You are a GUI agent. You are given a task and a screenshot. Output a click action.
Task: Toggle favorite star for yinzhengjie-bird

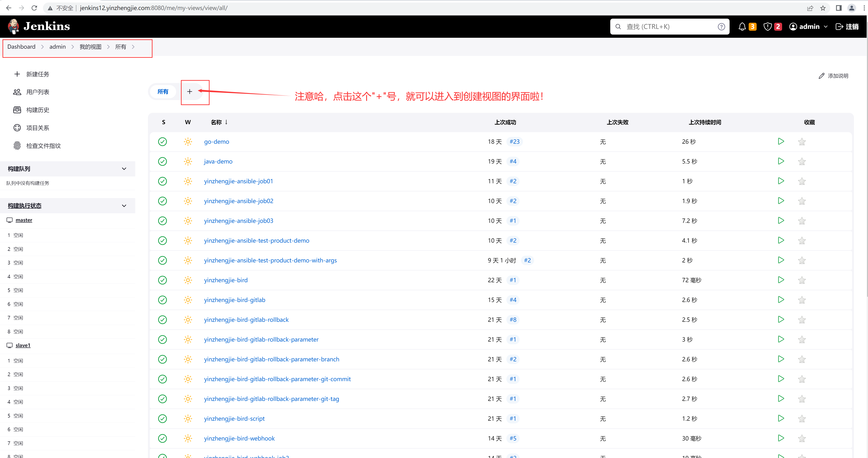click(802, 280)
